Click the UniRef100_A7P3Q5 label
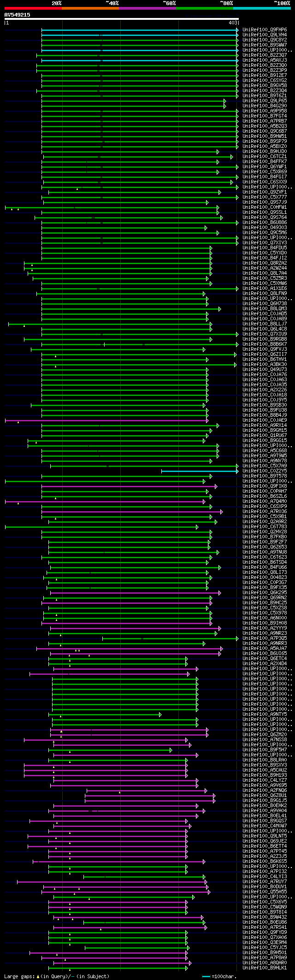The height and width of the screenshot is (980, 295). pyautogui.click(x=265, y=638)
